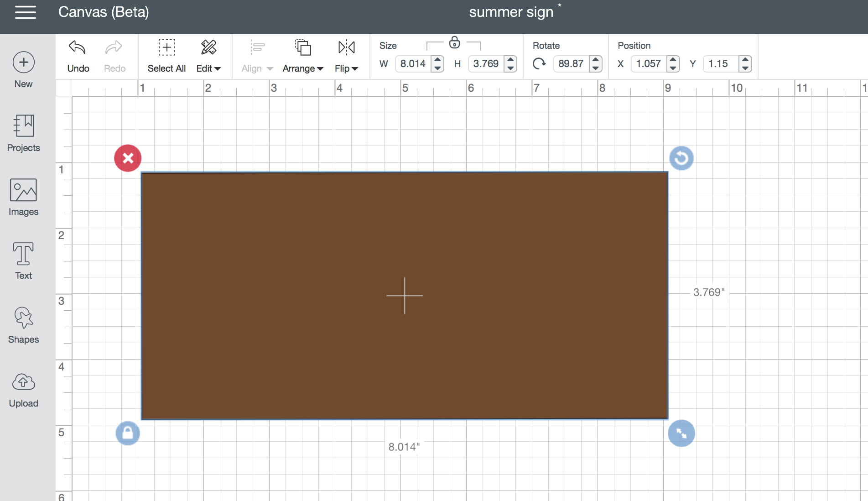
Task: Click the rotate handle on the shape
Action: point(681,158)
